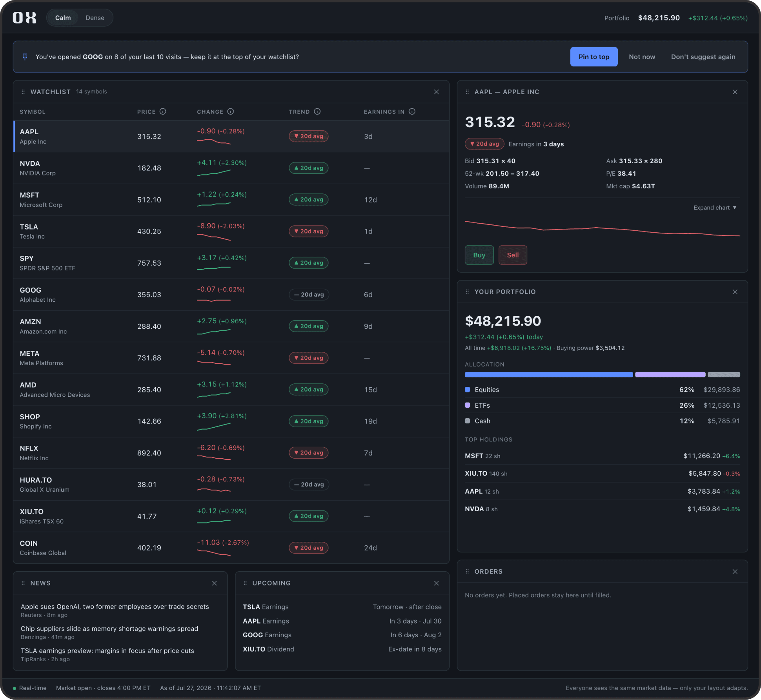This screenshot has width=761, height=700.
Task: Close the Upcoming panel
Action: click(x=437, y=583)
